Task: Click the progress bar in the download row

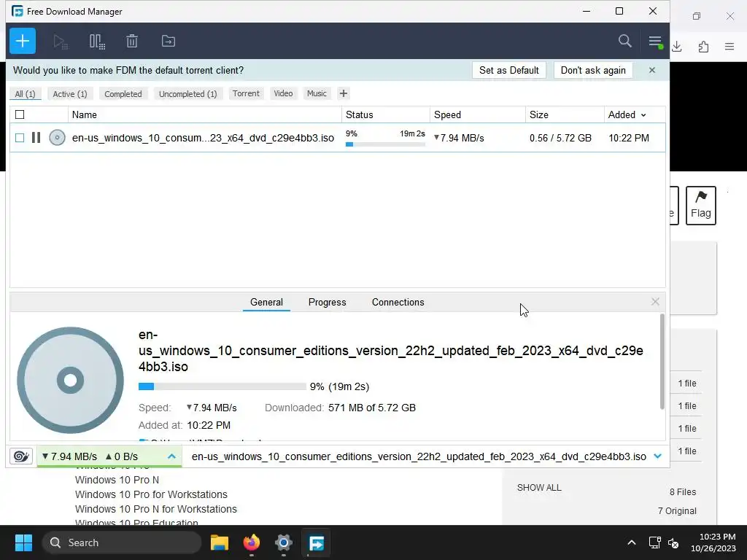Action: click(x=385, y=144)
